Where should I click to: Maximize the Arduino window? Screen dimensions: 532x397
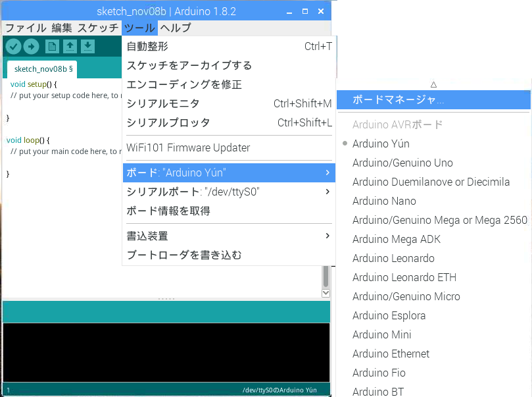[x=305, y=12]
